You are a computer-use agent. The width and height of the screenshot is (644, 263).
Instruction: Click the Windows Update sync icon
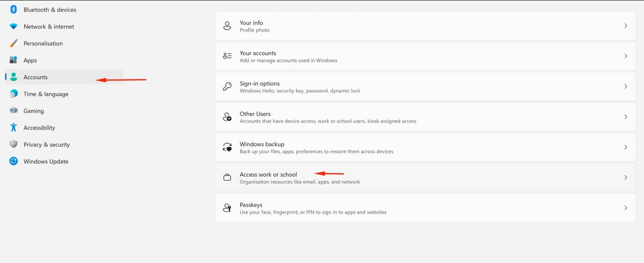click(x=14, y=161)
